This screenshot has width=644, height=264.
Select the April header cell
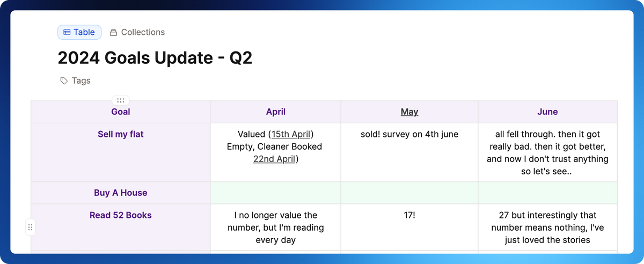276,112
